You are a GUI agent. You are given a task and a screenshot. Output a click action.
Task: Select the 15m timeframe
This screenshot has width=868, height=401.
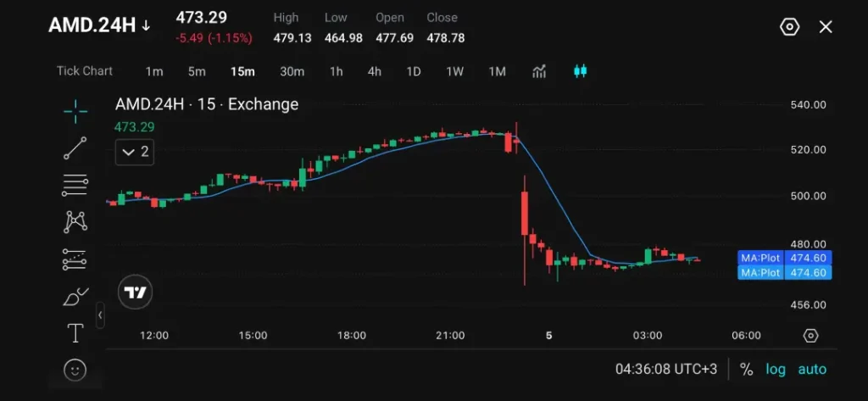(242, 71)
